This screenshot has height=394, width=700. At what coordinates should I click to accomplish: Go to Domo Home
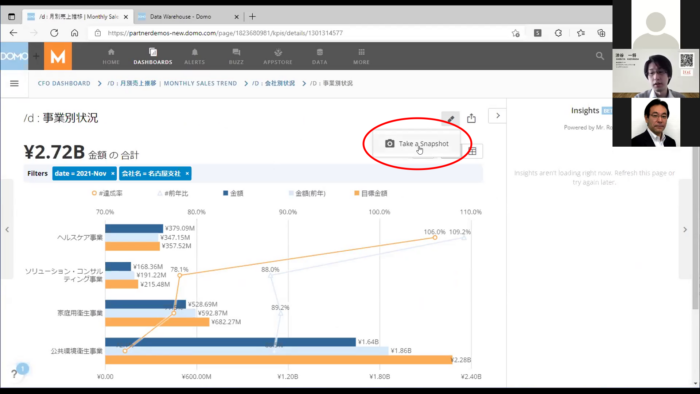111,57
